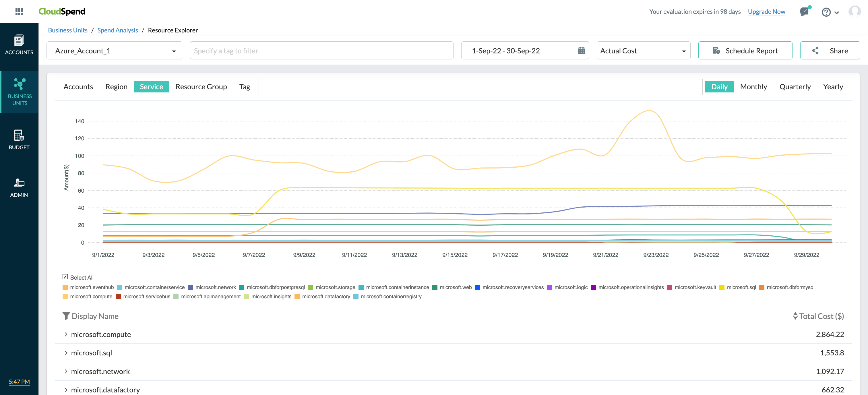The image size is (868, 395).
Task: Toggle microsoft.network legend series
Action: (212, 287)
